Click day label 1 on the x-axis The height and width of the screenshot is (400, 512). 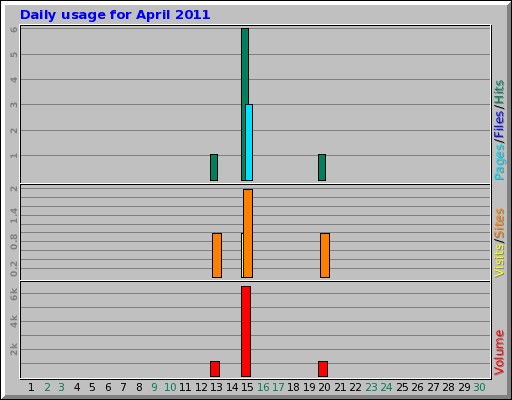[31, 387]
